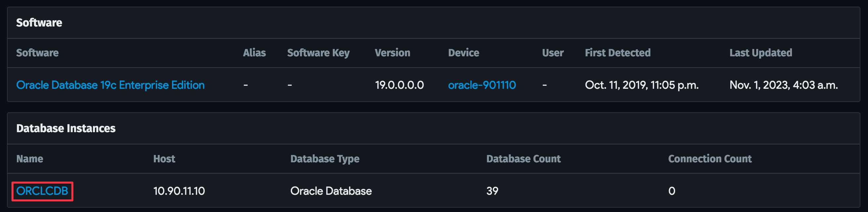Screen dimensions: 868x212
Task: Sort by the Last Updated column
Action: coord(761,53)
